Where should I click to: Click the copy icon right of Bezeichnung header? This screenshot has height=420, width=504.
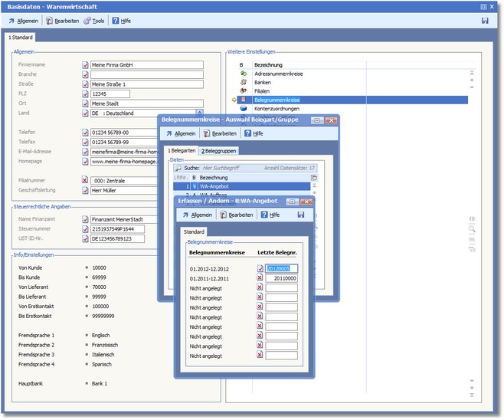(x=313, y=177)
